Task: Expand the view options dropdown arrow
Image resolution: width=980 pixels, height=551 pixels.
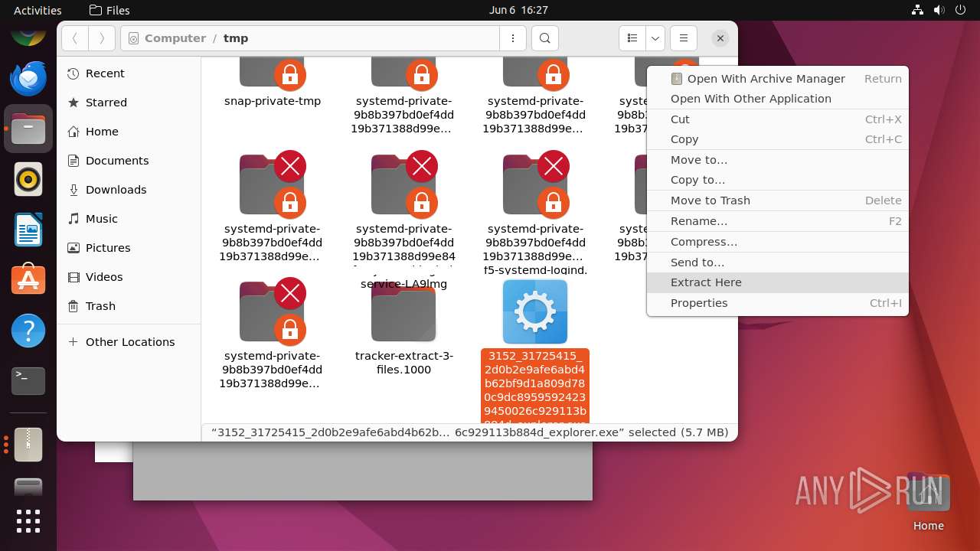Action: 655,38
